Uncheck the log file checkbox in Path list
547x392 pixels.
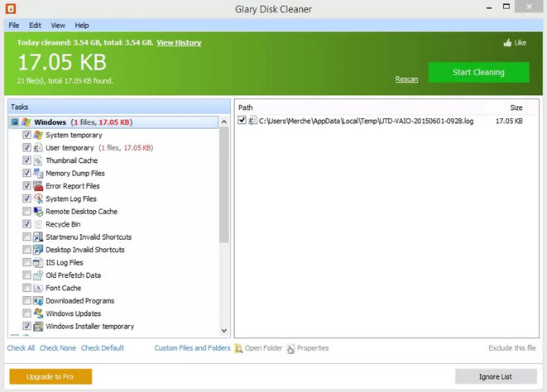(242, 120)
